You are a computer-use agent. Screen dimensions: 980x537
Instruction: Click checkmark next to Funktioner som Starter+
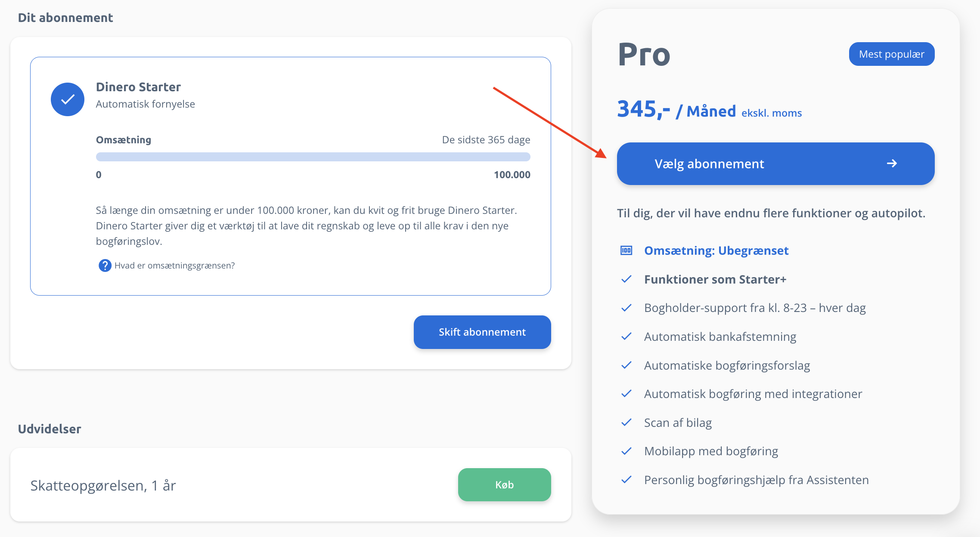(626, 279)
